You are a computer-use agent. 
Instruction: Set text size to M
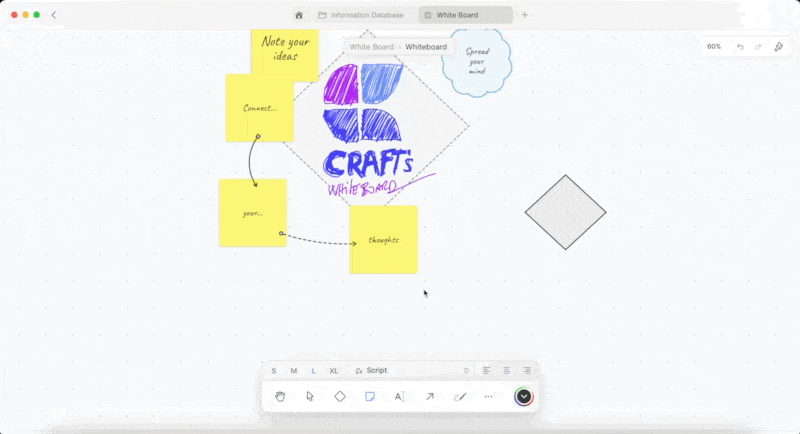(x=293, y=371)
